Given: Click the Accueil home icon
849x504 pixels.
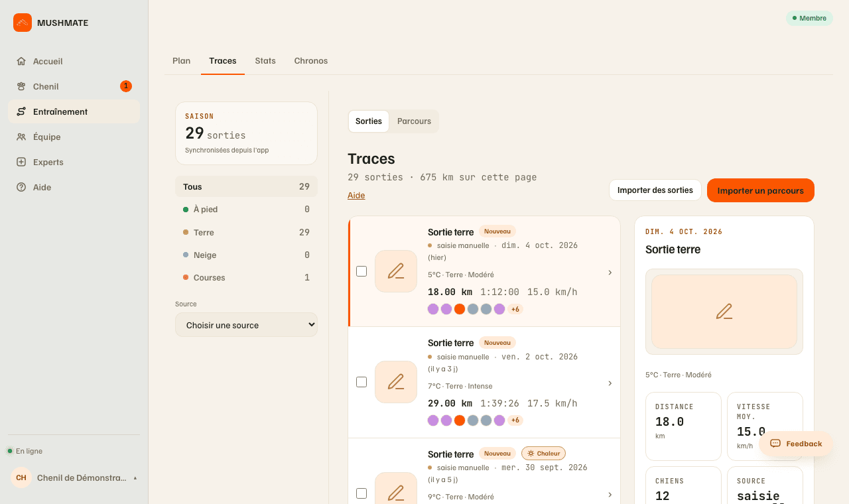Looking at the screenshot, I should [x=21, y=61].
